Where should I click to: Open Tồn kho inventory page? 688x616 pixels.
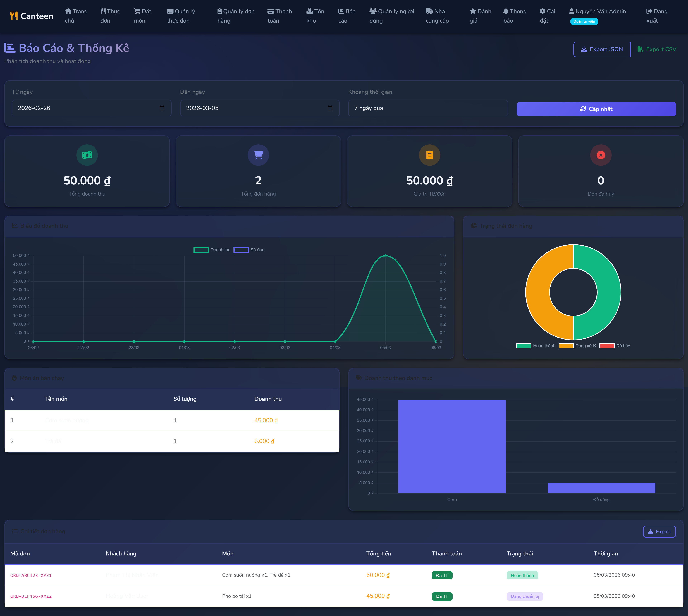pyautogui.click(x=315, y=16)
